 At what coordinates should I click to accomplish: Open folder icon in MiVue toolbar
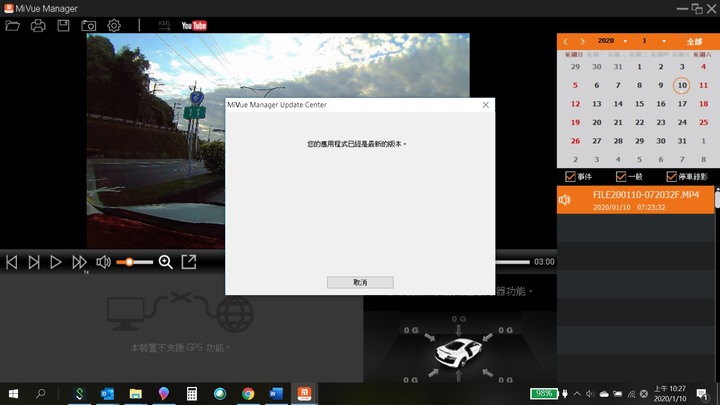(x=12, y=26)
